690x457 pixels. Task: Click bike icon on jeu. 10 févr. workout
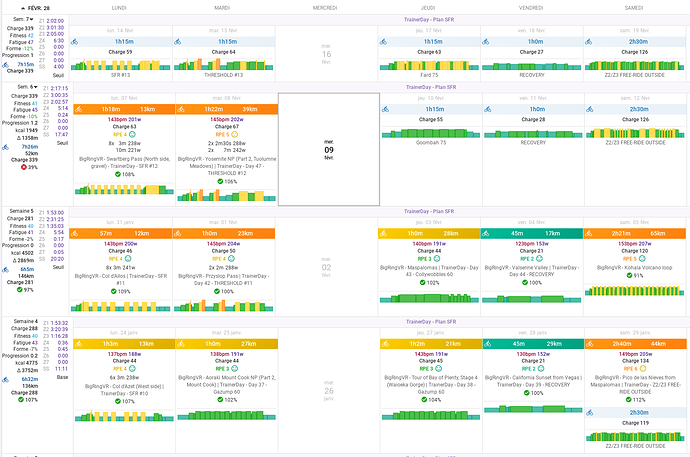[x=385, y=109]
